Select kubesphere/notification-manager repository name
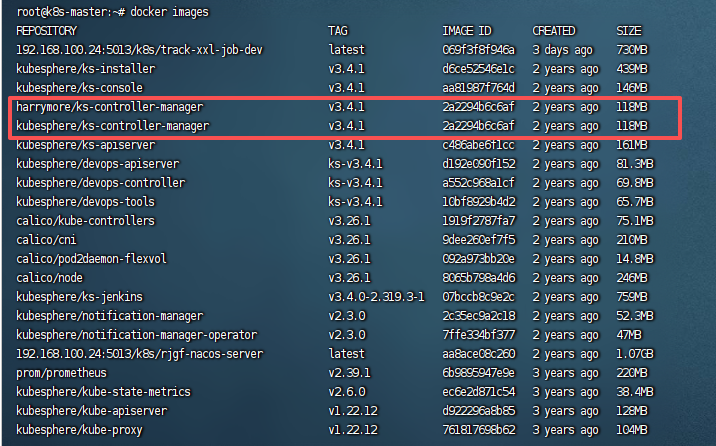Viewport: 716px width, 446px height. [110, 316]
